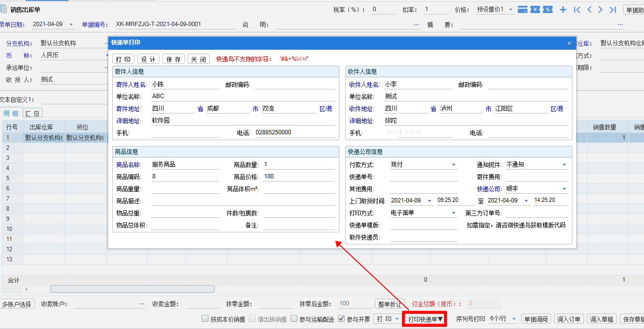The image size is (644, 329).
Task: Click the recipient 详细地址 field containing 弥陀
Action: [x=476, y=121]
